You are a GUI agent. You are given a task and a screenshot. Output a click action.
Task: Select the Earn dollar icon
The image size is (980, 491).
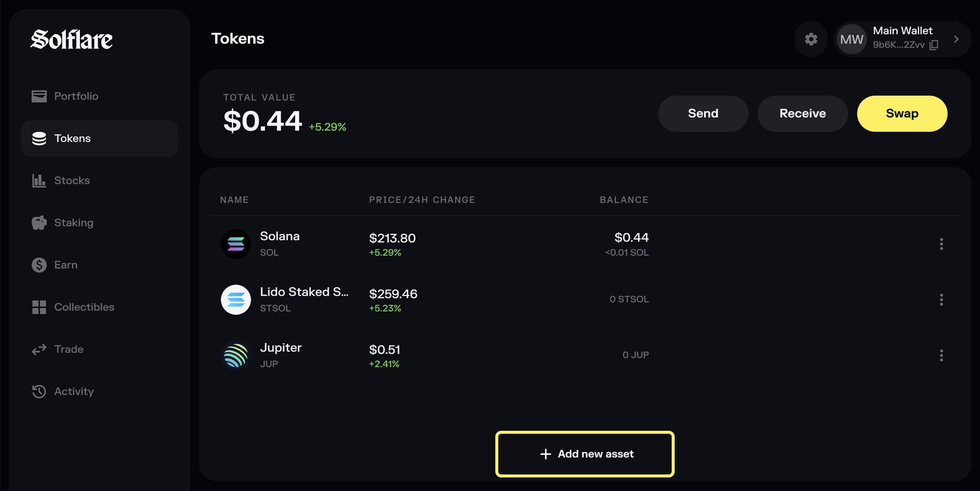(x=39, y=265)
